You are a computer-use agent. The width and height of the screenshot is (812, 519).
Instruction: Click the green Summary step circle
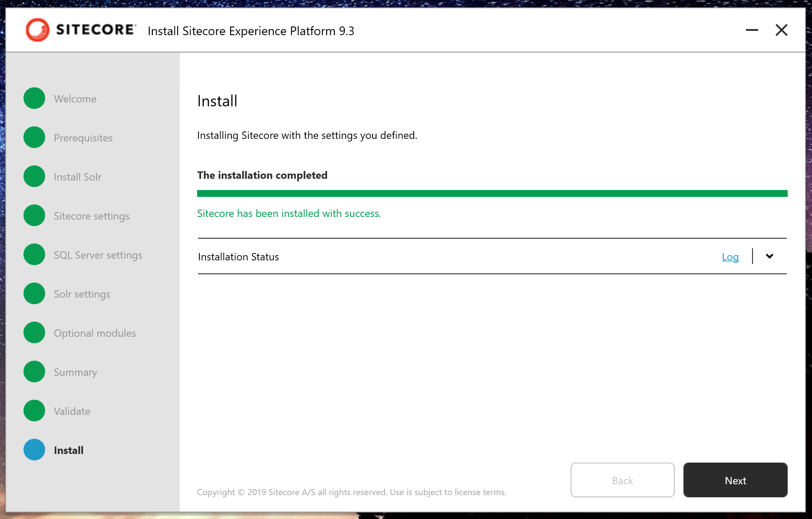click(x=34, y=371)
